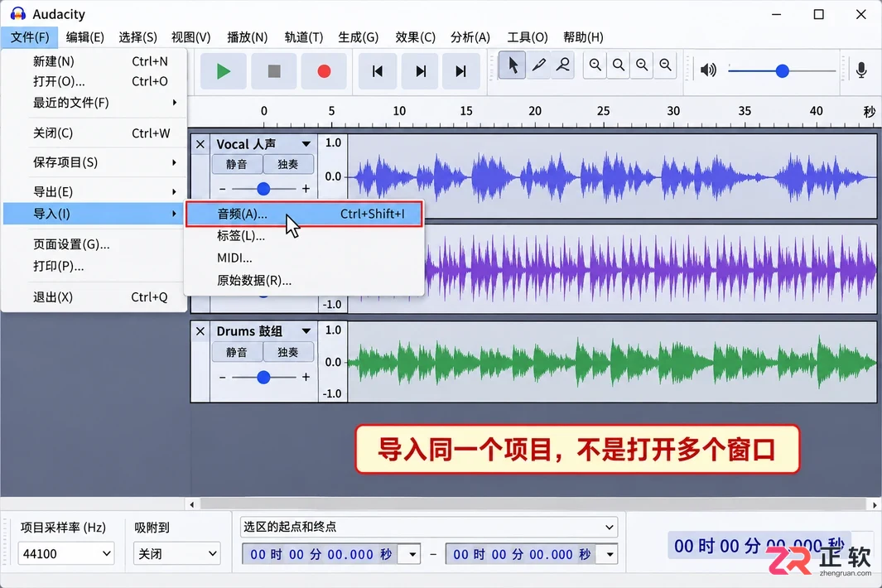Choose 原始数据(R)... import option
Image resolution: width=882 pixels, height=588 pixels.
click(304, 280)
